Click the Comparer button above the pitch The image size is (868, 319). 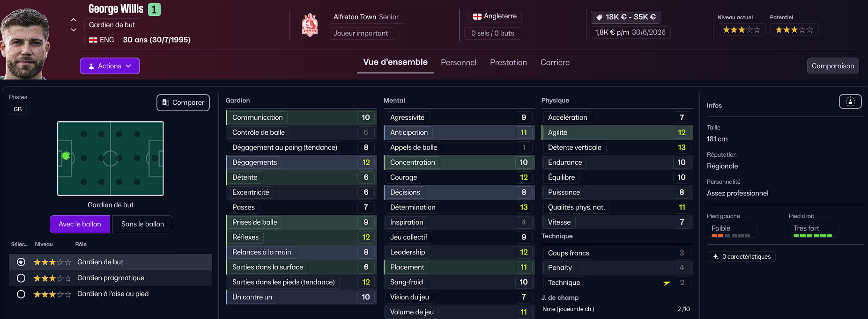183,102
